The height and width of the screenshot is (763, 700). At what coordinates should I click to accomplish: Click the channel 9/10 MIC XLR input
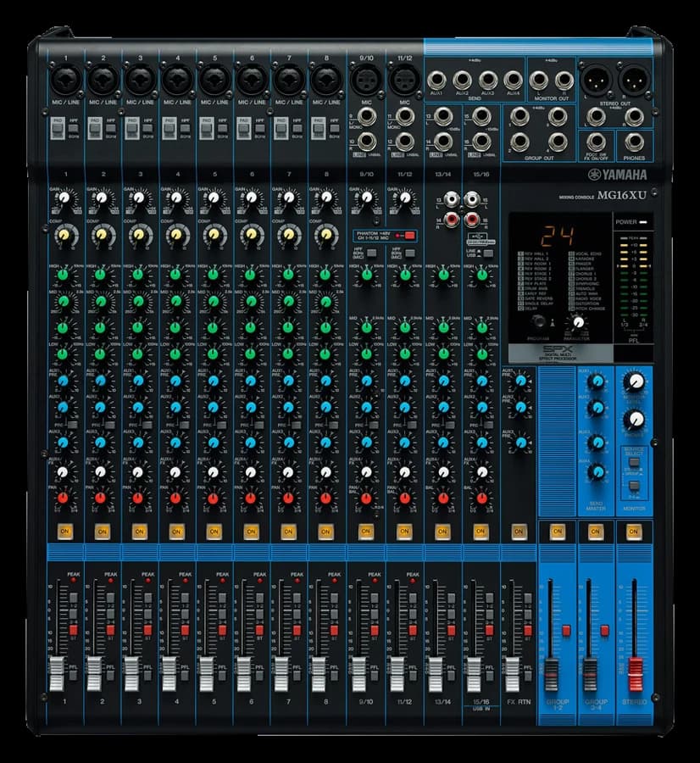(x=366, y=80)
